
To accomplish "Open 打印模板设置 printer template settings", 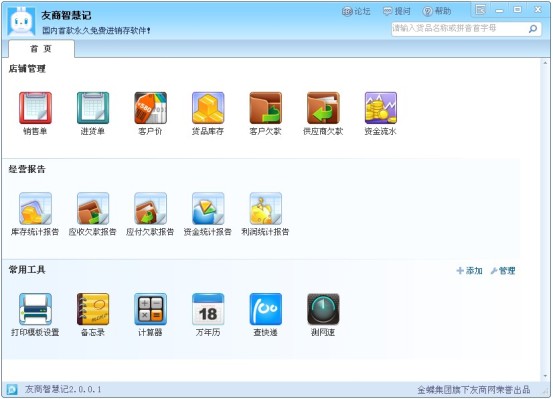I will point(35,309).
